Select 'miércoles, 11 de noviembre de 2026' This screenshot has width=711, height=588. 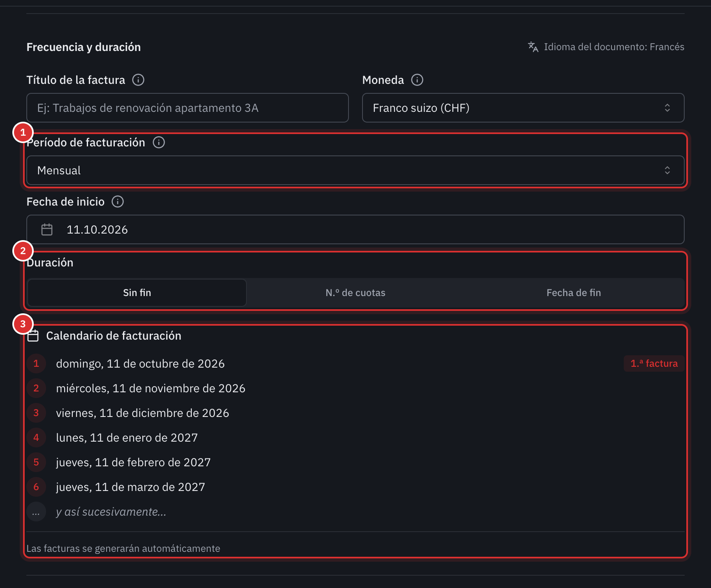pyautogui.click(x=151, y=388)
